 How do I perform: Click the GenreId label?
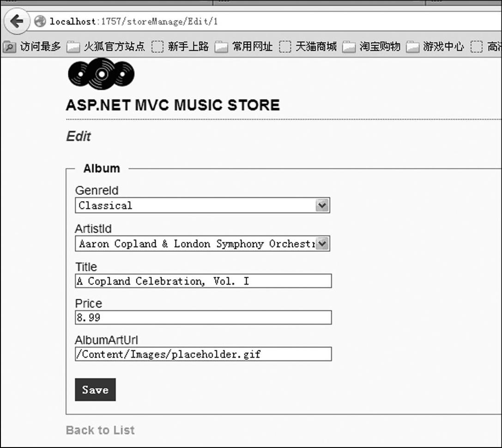click(x=97, y=190)
